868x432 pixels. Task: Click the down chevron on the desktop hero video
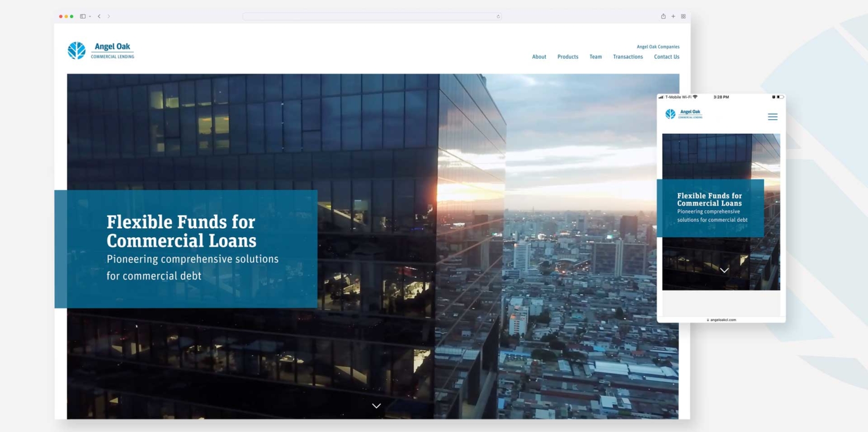pyautogui.click(x=376, y=406)
